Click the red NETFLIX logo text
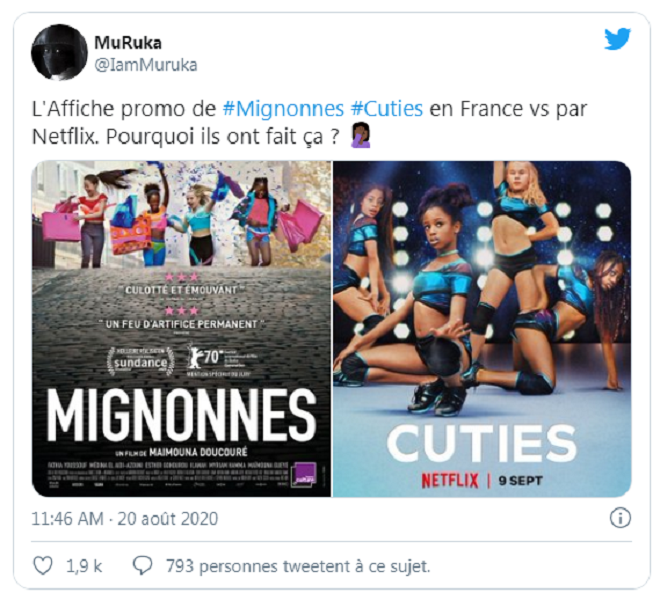Viewport: 660px width, 600px height. [450, 480]
